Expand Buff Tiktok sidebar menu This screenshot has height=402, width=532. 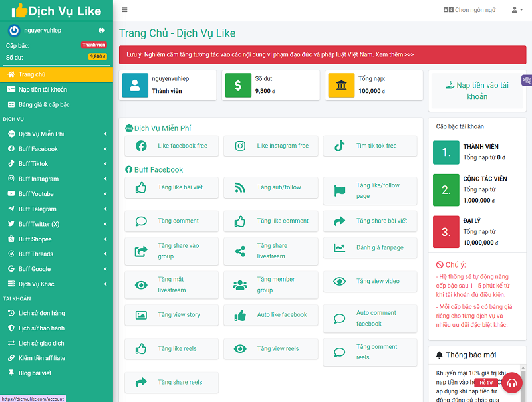point(57,164)
